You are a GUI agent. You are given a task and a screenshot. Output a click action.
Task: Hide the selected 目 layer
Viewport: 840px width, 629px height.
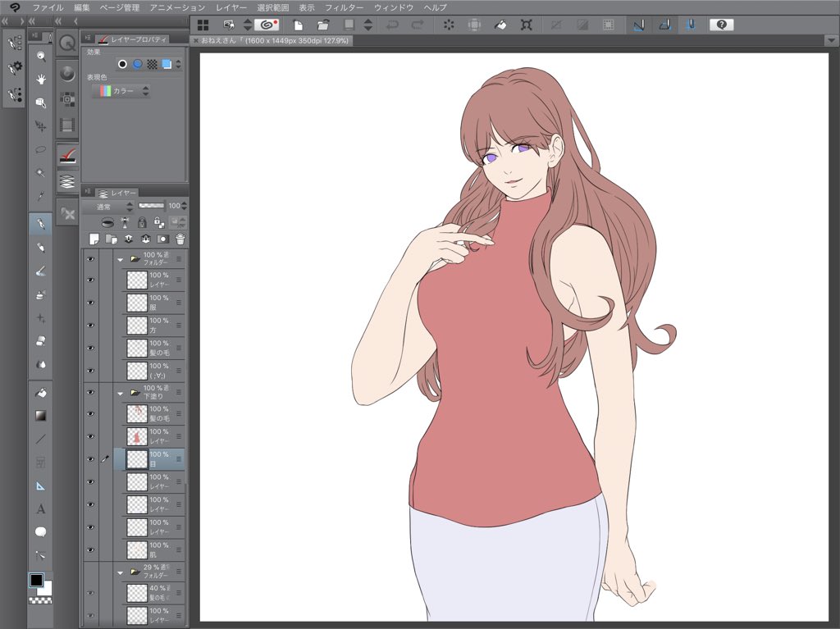pos(90,459)
